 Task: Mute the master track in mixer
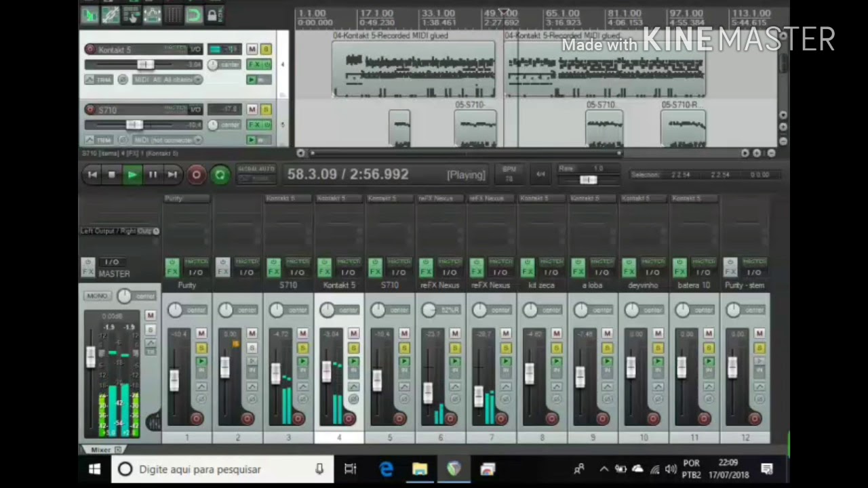click(151, 315)
